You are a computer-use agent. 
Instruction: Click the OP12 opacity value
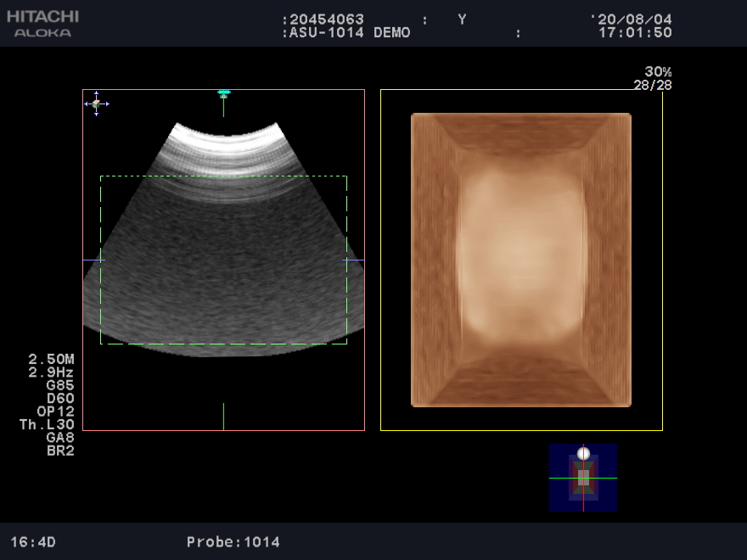point(55,412)
